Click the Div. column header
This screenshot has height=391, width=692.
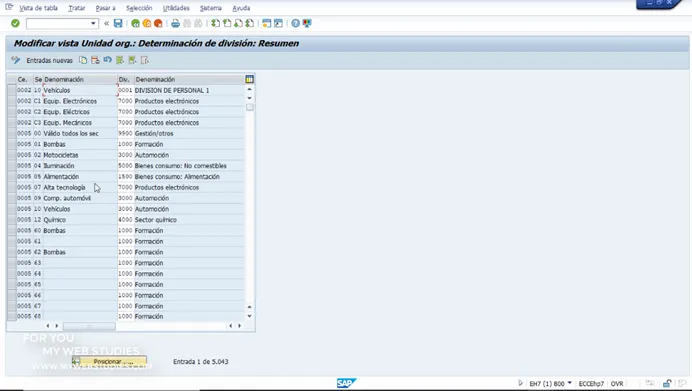[x=125, y=79]
